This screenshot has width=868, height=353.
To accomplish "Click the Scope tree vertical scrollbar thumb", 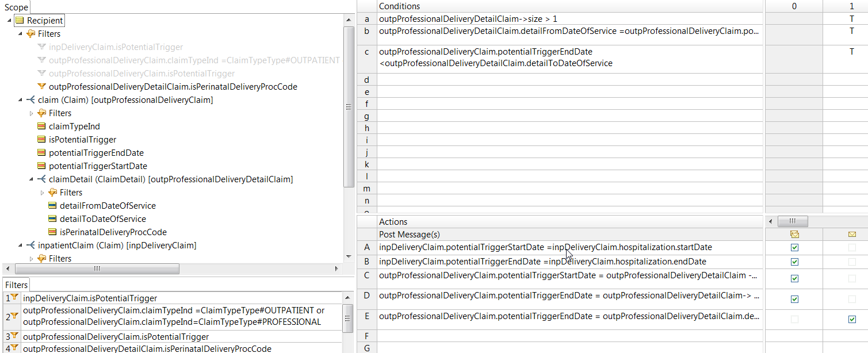I will tap(349, 106).
